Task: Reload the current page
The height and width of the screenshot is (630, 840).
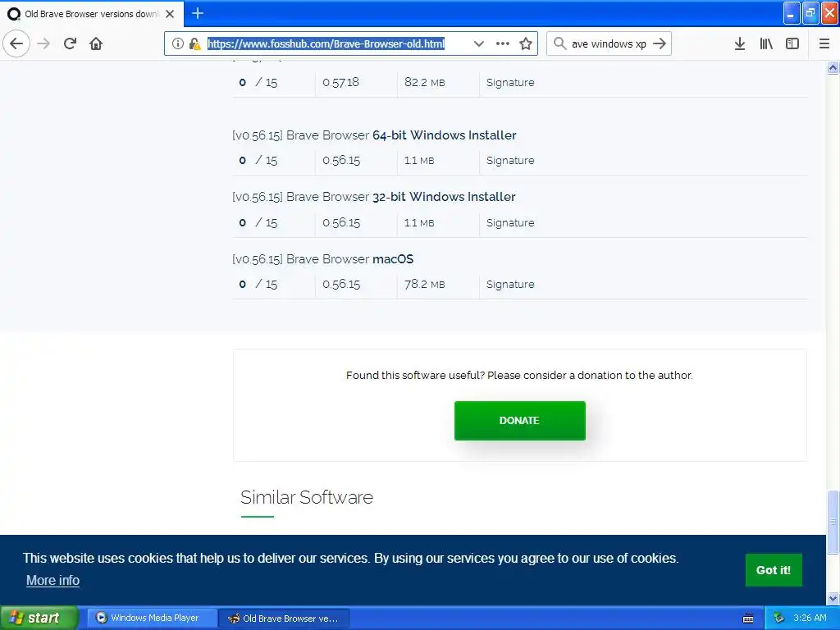Action: pyautogui.click(x=70, y=43)
